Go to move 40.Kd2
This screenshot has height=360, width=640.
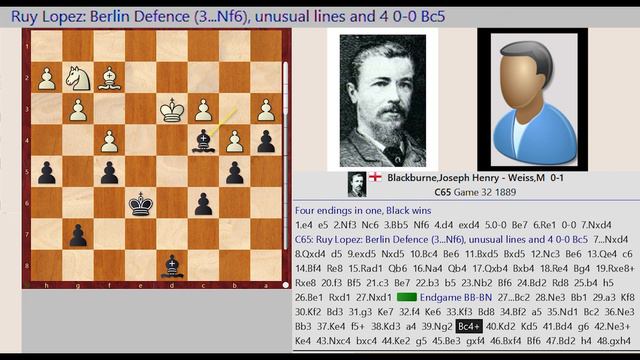pos(500,327)
